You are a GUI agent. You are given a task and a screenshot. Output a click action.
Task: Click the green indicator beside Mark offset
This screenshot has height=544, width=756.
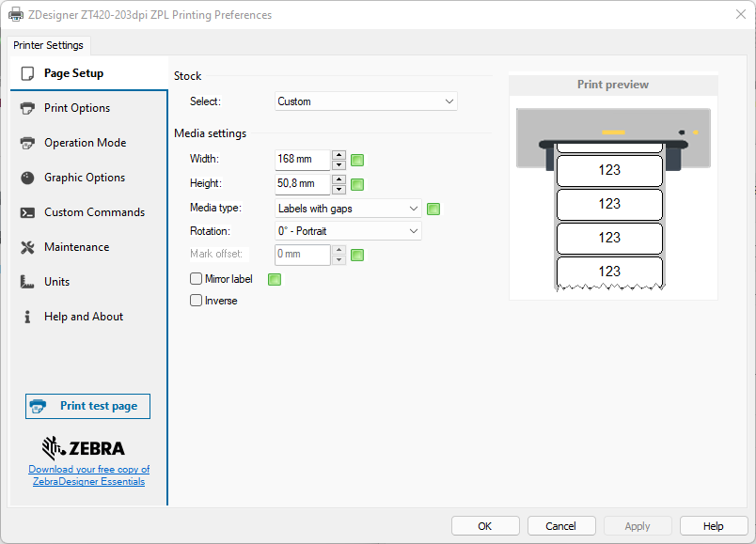[x=357, y=255]
